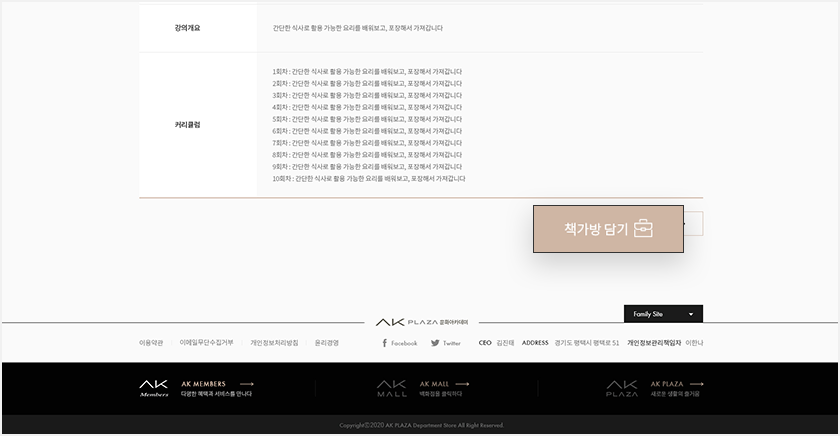Open the 개인정보처리방침 link
The width and height of the screenshot is (840, 436).
pyautogui.click(x=274, y=343)
